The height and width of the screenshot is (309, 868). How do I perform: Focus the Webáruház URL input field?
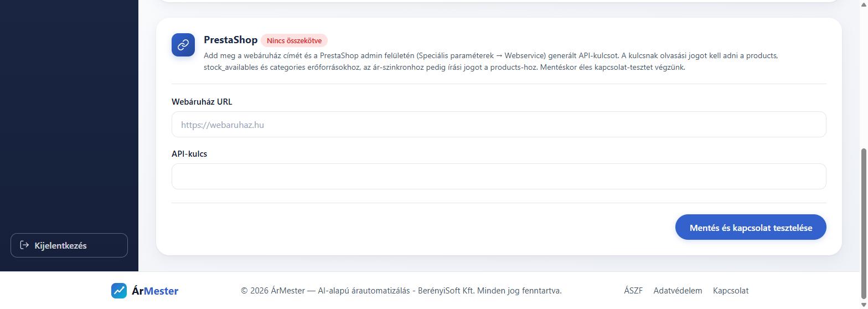click(499, 125)
